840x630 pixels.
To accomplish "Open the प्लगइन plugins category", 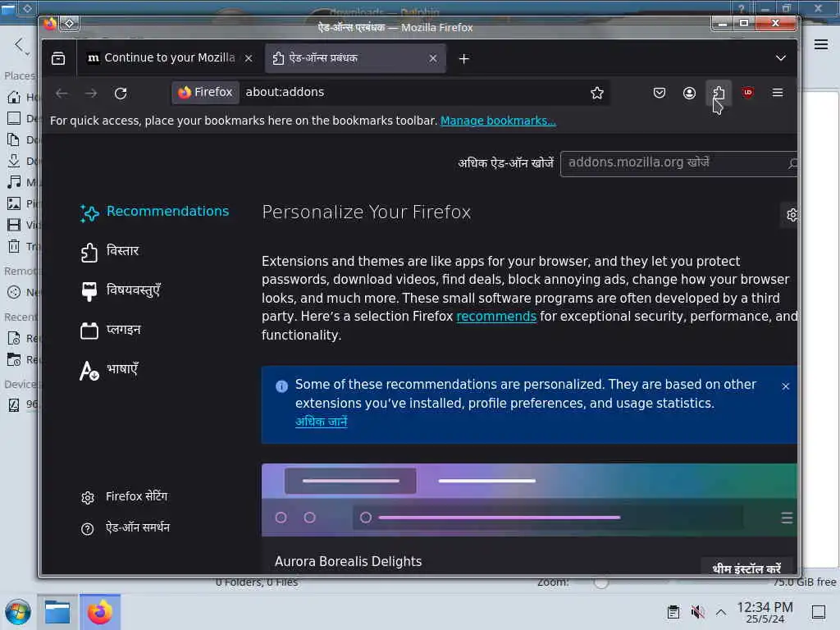I will pos(111,330).
